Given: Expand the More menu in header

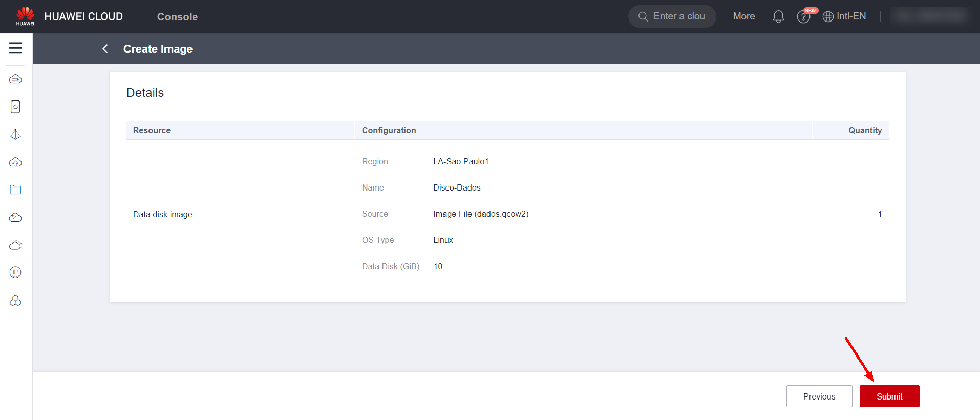Looking at the screenshot, I should (743, 16).
